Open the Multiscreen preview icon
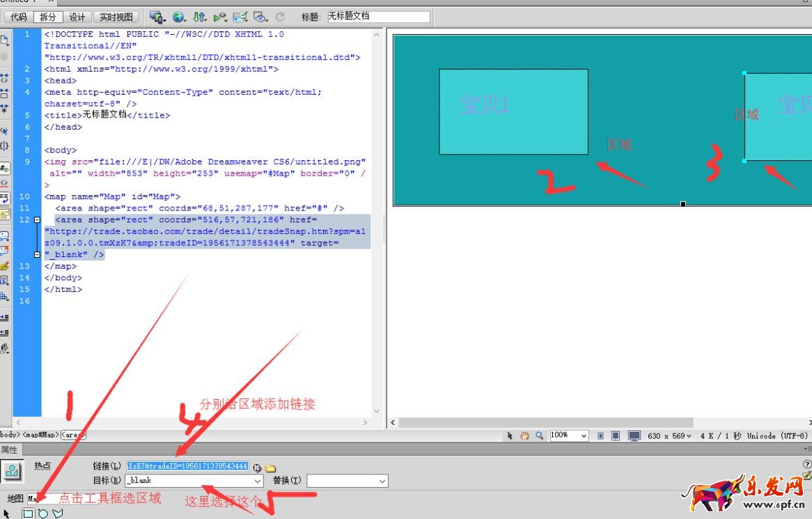Viewport: 812px width, 519px height. click(157, 17)
